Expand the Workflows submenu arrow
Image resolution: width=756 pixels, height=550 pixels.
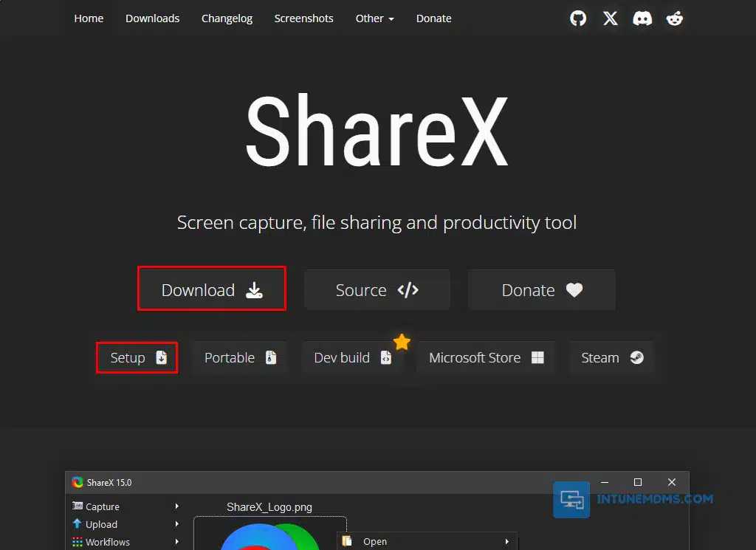(x=177, y=542)
